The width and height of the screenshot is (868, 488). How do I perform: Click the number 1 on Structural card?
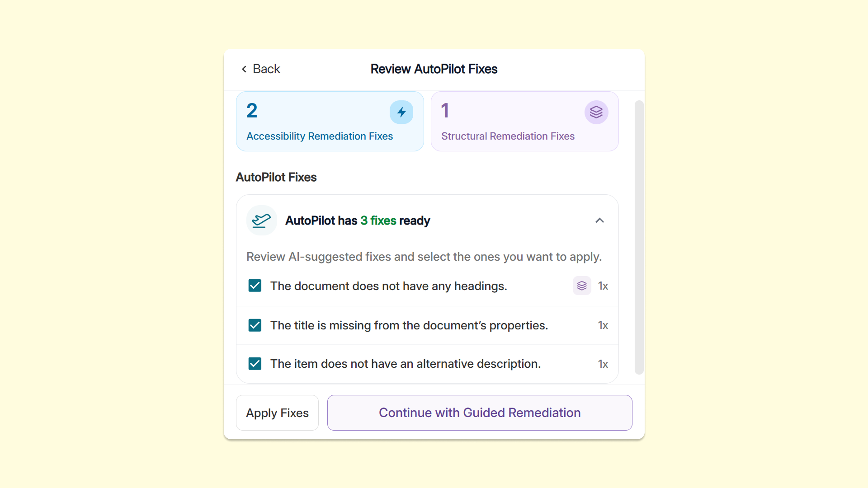445,111
